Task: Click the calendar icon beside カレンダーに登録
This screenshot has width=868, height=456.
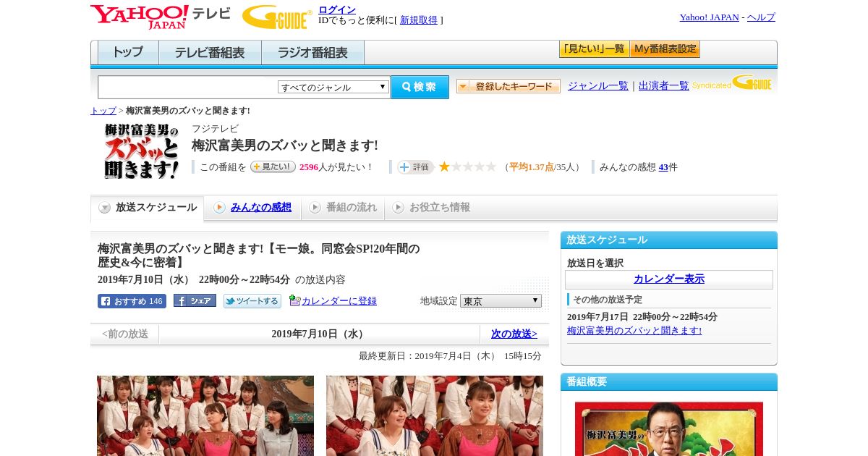Action: [x=294, y=300]
